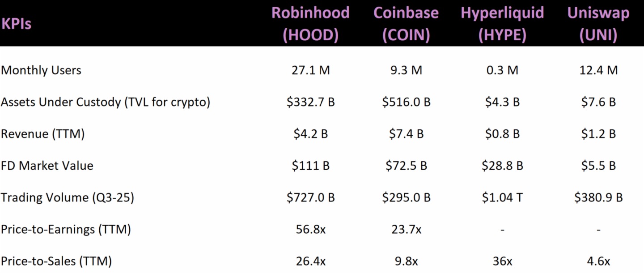The image size is (644, 274).
Task: Click Robinhood's $111 B market value
Action: pos(310,166)
